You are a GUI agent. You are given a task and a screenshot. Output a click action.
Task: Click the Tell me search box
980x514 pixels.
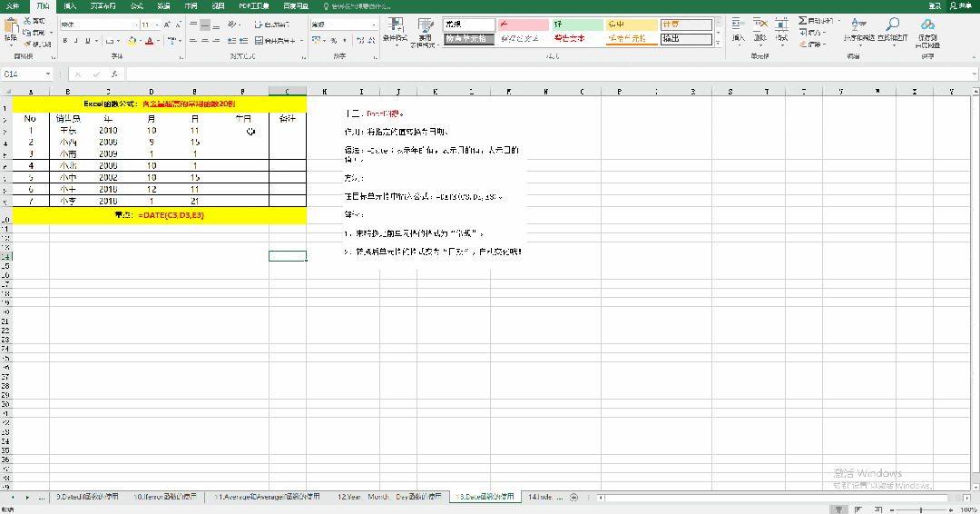coord(357,6)
